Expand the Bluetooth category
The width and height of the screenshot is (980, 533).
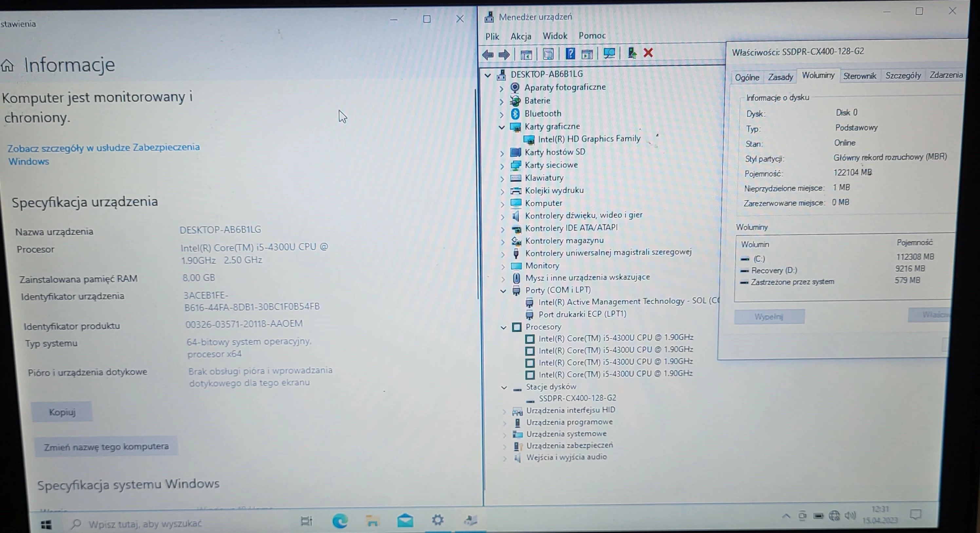point(501,113)
